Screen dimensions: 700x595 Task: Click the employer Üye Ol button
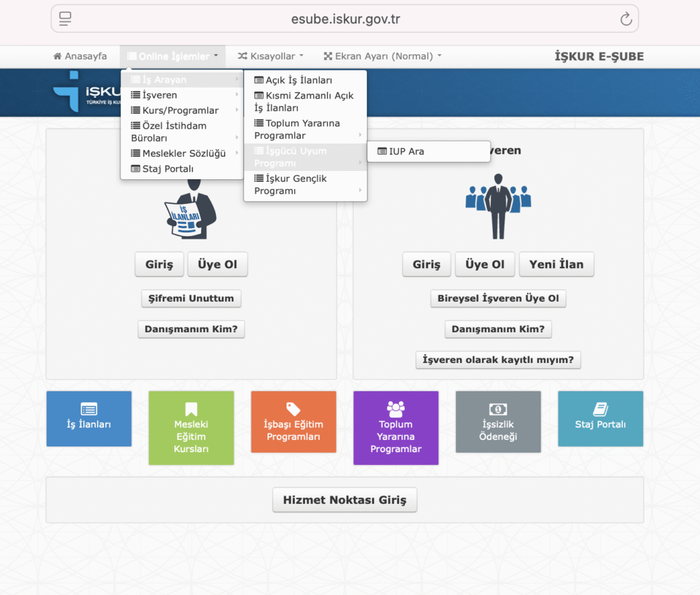point(485,265)
